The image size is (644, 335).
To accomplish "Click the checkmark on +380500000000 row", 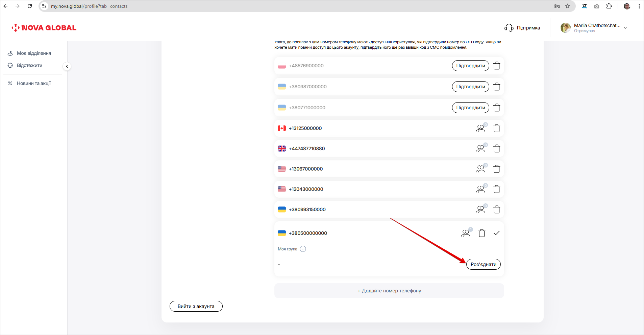I will [496, 233].
